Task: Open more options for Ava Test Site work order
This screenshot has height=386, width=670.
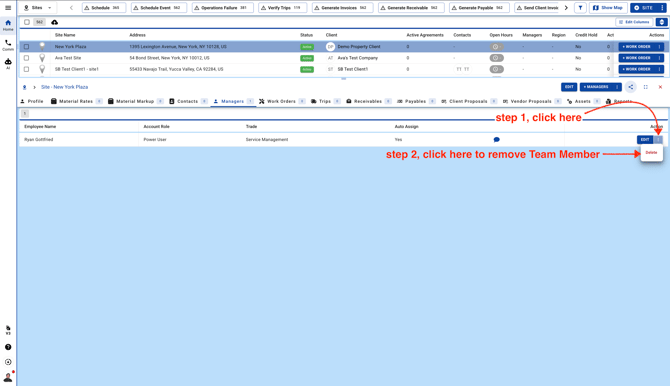Action: [659, 58]
